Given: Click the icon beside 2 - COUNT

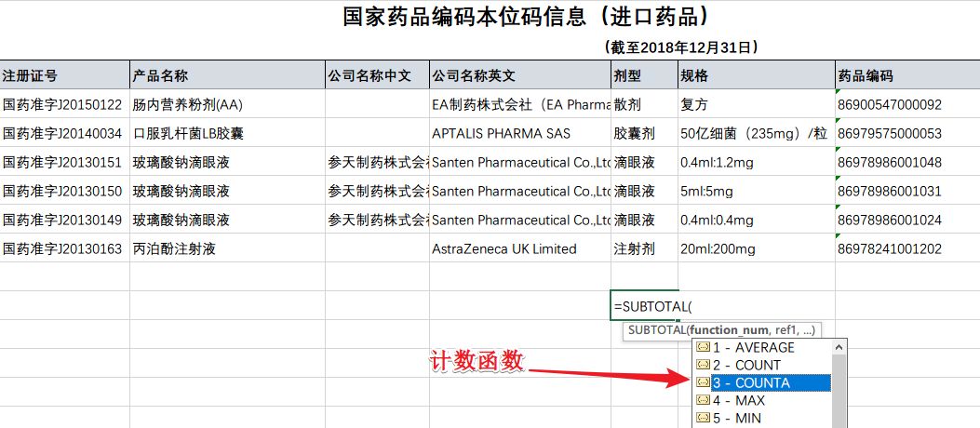Looking at the screenshot, I should click(703, 366).
